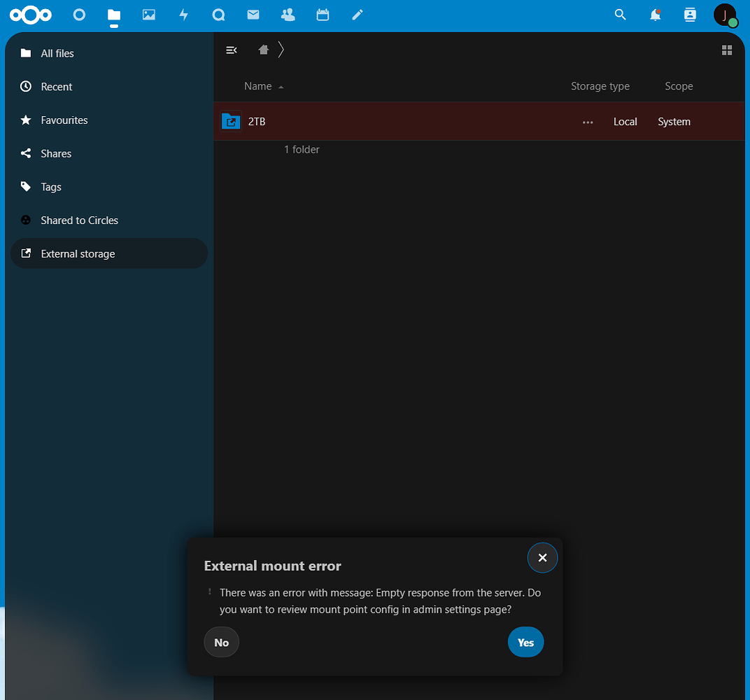The height and width of the screenshot is (700, 750).
Task: Open the Activity app icon
Action: 183,15
